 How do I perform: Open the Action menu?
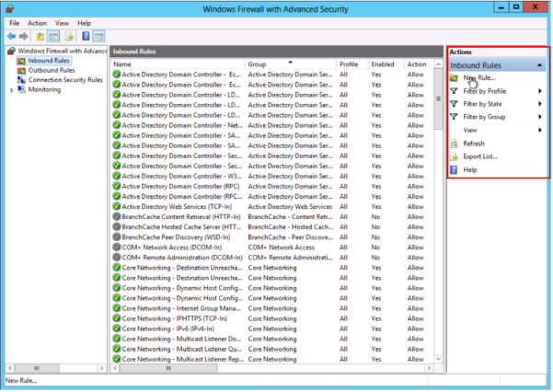click(37, 22)
